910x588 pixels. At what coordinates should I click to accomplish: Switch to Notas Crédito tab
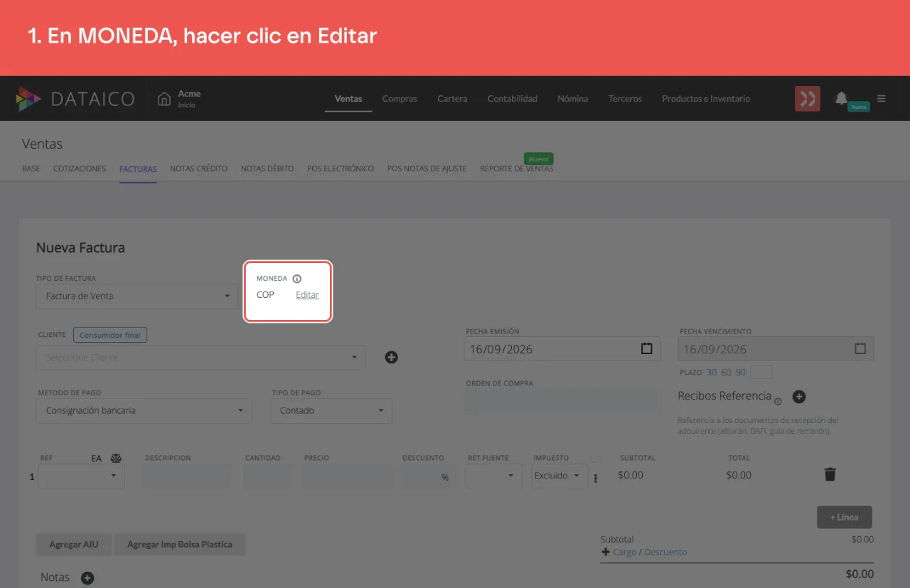199,169
